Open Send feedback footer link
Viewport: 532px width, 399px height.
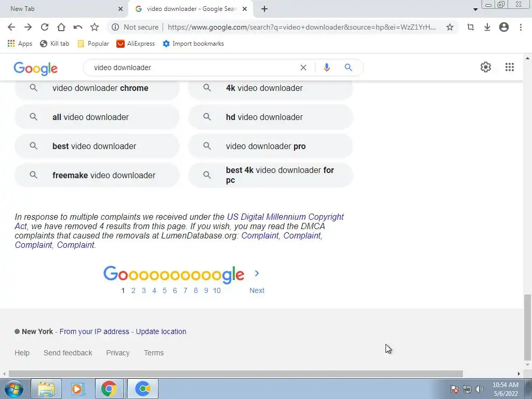pyautogui.click(x=68, y=353)
